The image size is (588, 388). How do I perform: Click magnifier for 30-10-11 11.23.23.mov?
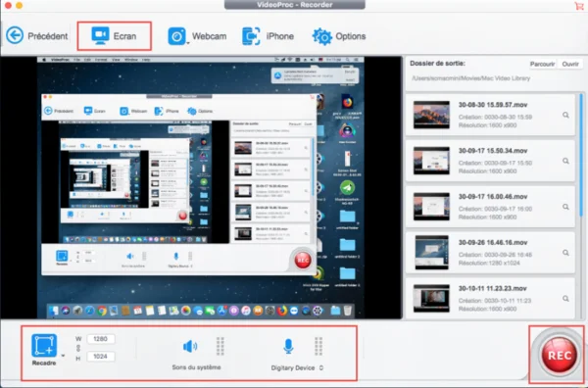565,299
